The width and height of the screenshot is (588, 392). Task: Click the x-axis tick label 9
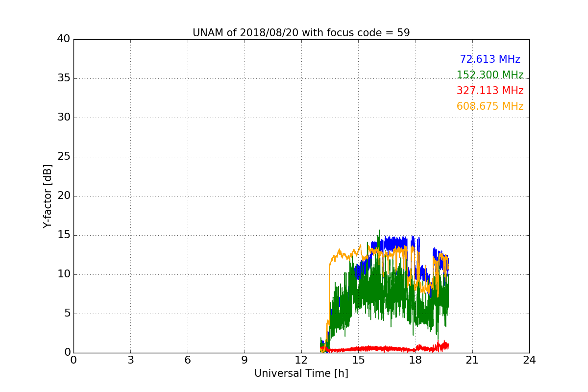pyautogui.click(x=245, y=360)
